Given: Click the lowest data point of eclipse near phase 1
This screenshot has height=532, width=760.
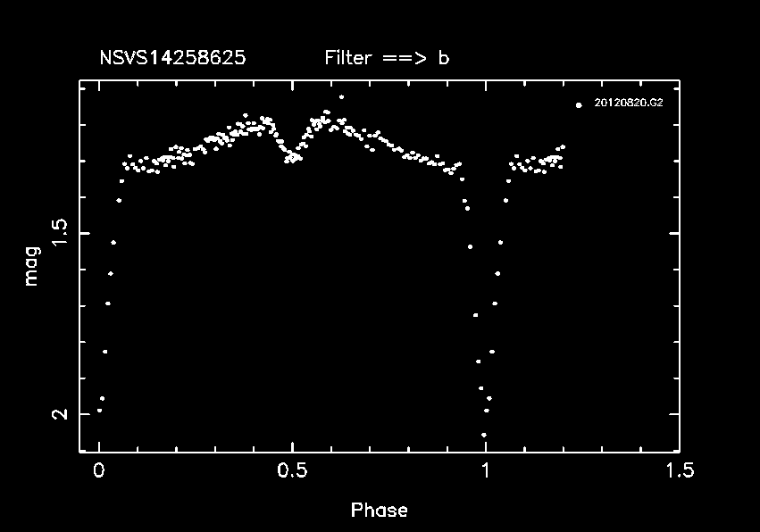Looking at the screenshot, I should [x=484, y=435].
